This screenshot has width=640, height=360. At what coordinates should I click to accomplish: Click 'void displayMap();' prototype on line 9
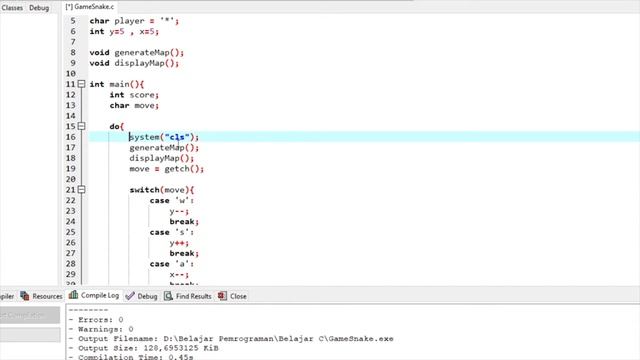point(134,63)
